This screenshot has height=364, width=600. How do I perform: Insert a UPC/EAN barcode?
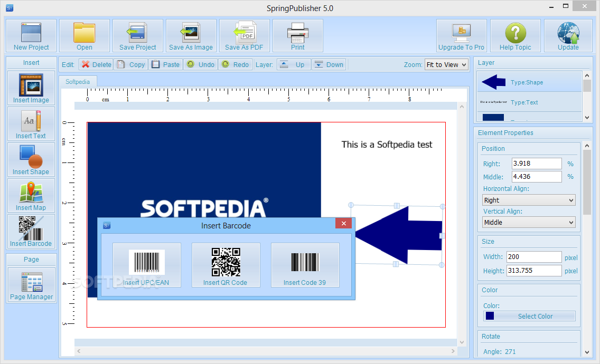click(146, 265)
